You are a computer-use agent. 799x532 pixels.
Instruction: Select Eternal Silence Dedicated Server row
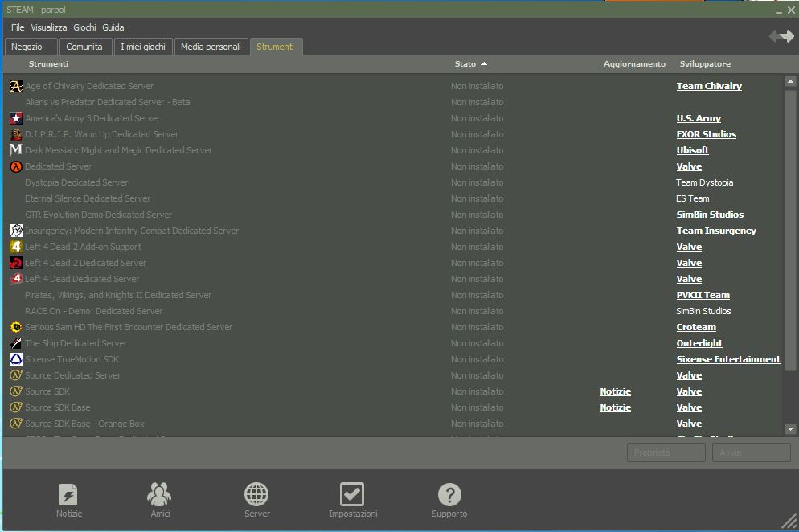392,198
